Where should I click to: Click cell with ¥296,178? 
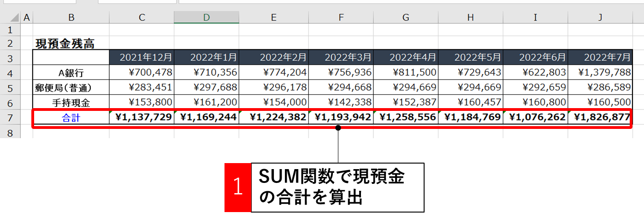[x=274, y=87]
